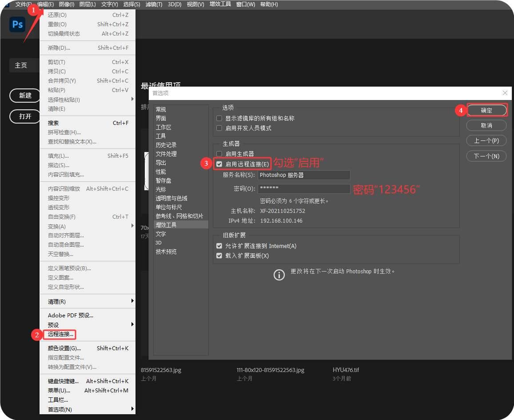Click the 打开 button on home screen
Viewport: 514px width, 420px height.
[25, 116]
